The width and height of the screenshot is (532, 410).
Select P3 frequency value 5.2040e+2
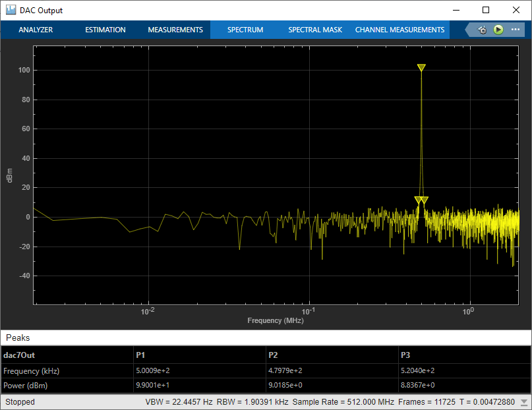418,370
